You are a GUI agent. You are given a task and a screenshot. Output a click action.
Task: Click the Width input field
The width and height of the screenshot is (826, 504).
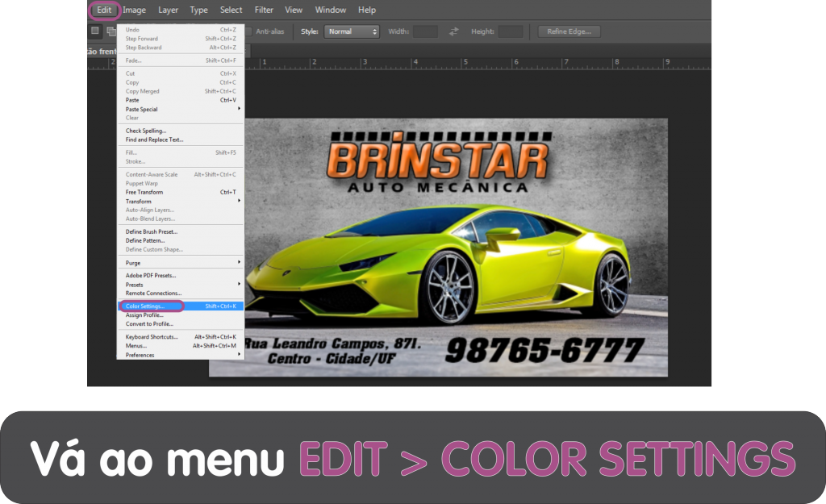pyautogui.click(x=425, y=31)
